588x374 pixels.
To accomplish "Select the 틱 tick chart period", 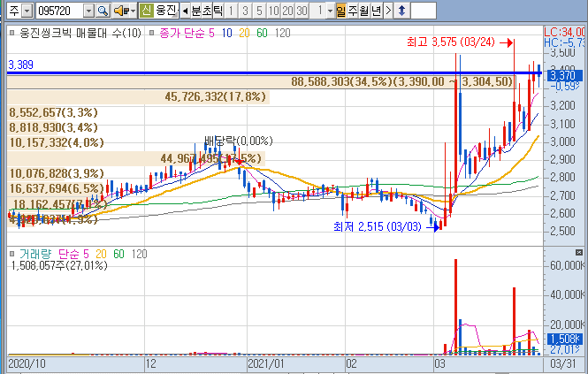I will (x=218, y=11).
